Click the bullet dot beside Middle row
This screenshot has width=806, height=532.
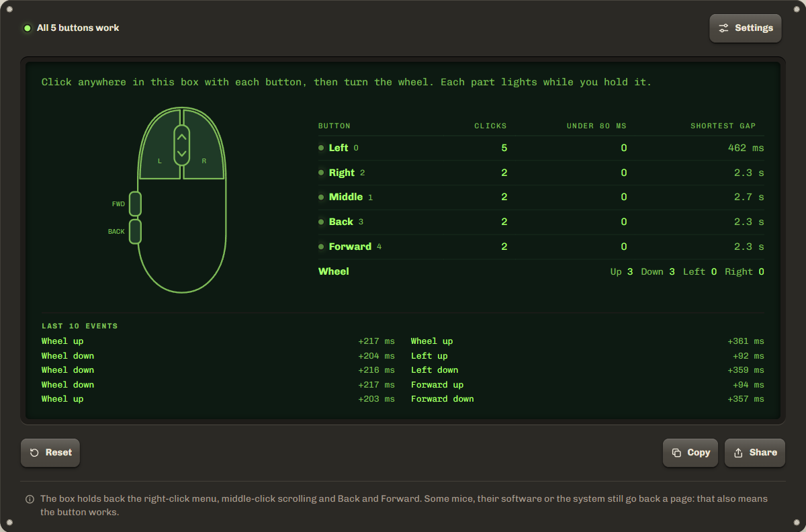pos(321,197)
